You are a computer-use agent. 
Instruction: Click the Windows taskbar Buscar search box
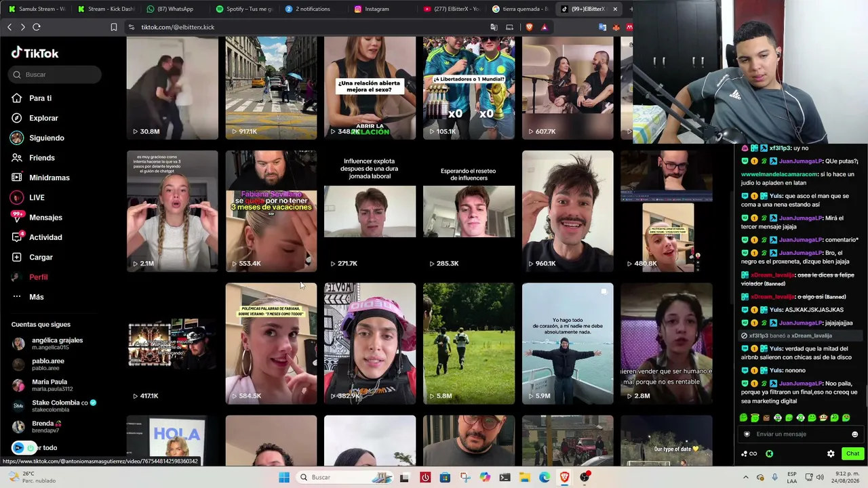tap(344, 477)
